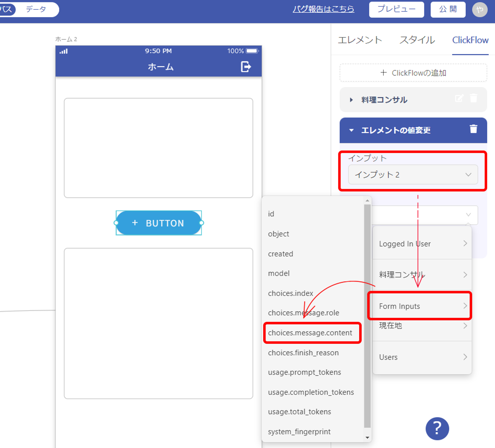495x448 pixels.
Task: Click the field list scrollbar down arrow
Action: [x=367, y=438]
